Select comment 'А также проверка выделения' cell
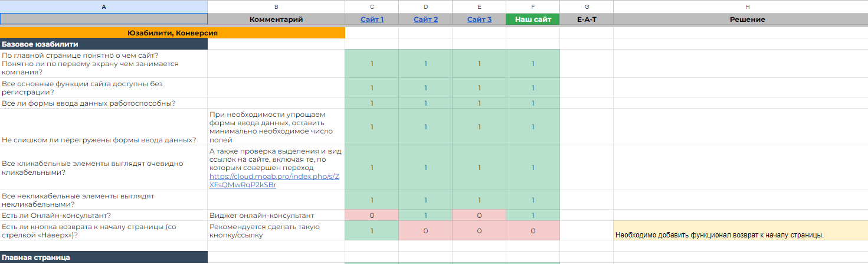Screen dimensions: 868x264 (x=276, y=168)
